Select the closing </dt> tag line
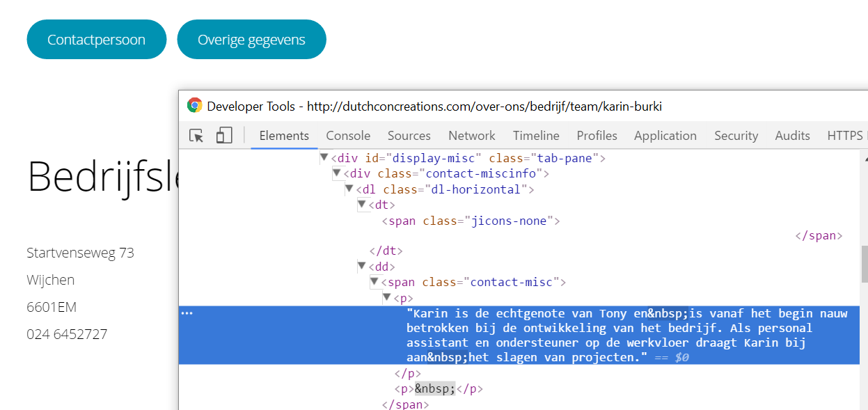 coord(386,251)
